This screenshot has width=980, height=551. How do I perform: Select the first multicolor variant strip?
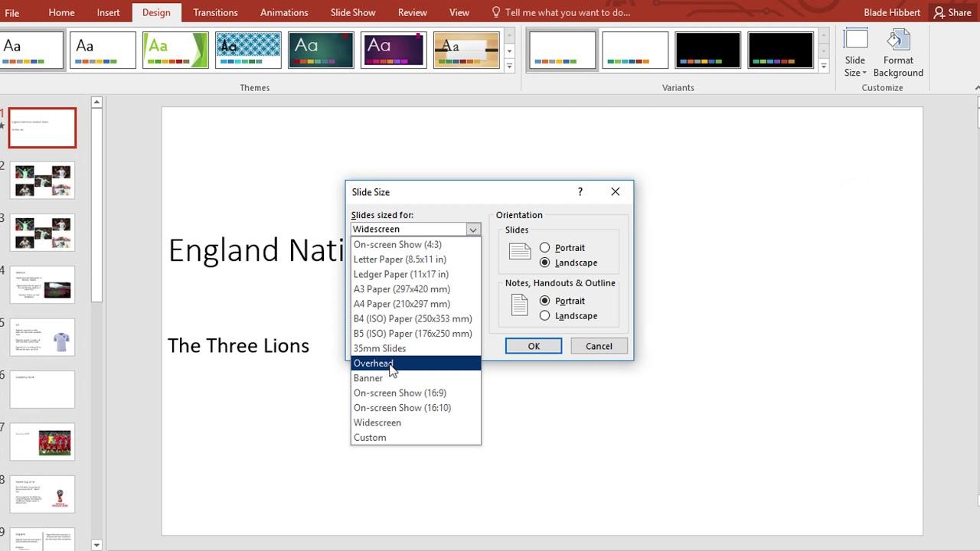(x=562, y=49)
